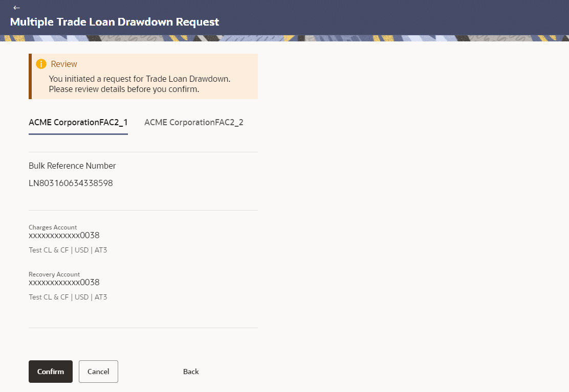Click the decorative patterned strip below the header
The height and width of the screenshot is (392, 569).
pyautogui.click(x=284, y=38)
